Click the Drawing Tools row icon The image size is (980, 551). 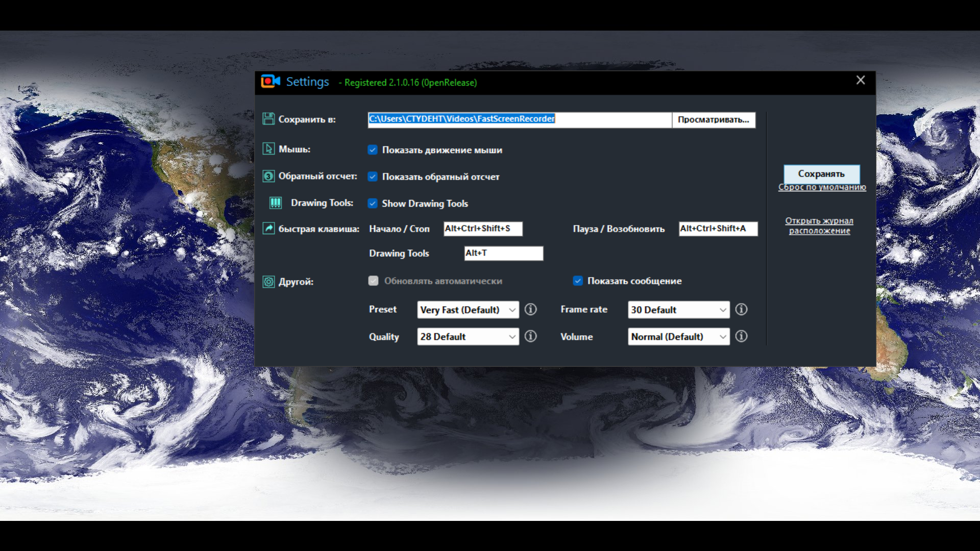click(276, 203)
